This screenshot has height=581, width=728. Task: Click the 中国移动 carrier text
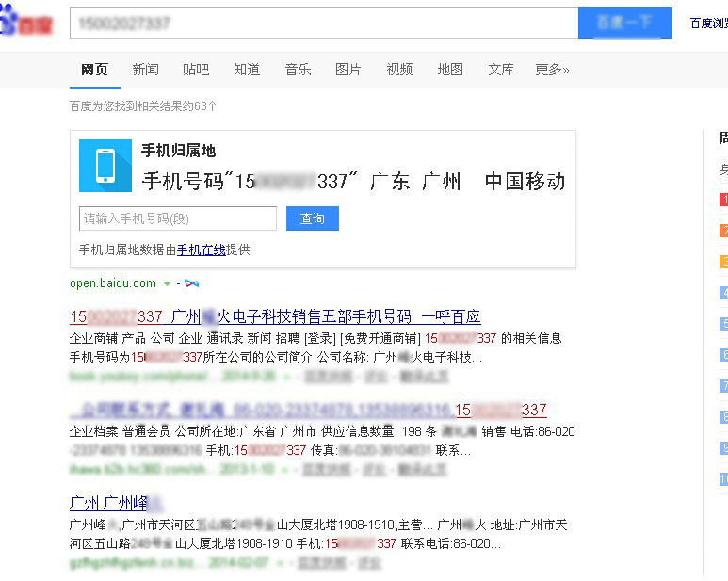point(526,181)
